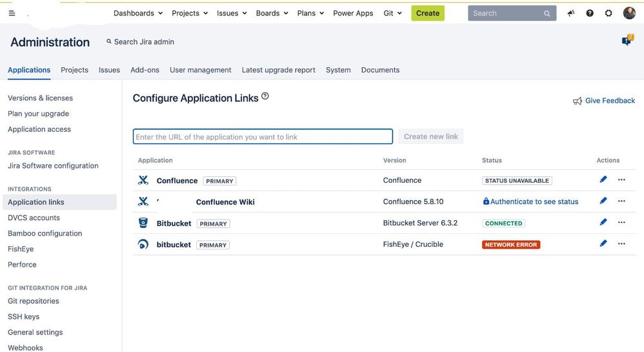Edit the FishEye / Crucible link pencil icon

[x=603, y=243]
